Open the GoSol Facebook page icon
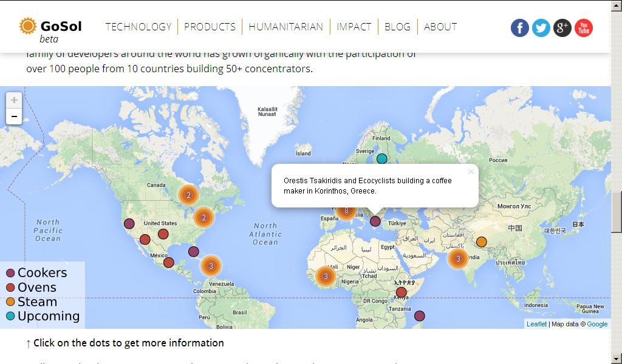 click(519, 28)
